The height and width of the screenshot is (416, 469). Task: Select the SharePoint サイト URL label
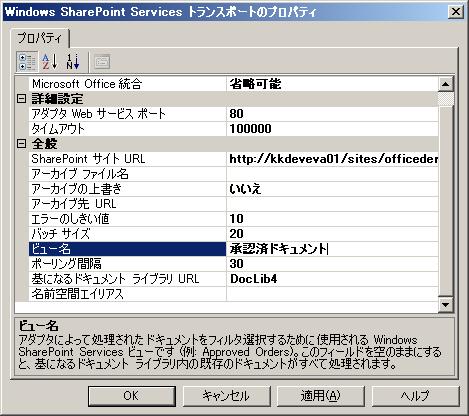[127, 159]
